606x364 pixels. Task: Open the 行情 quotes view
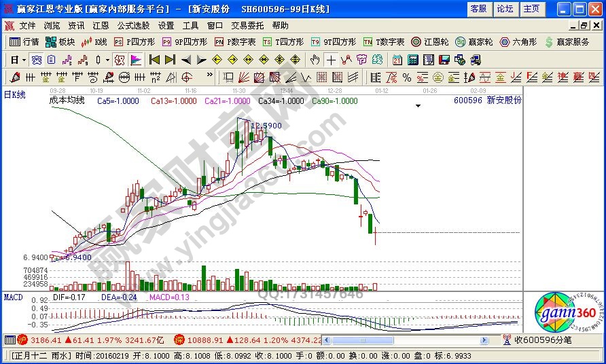point(24,42)
